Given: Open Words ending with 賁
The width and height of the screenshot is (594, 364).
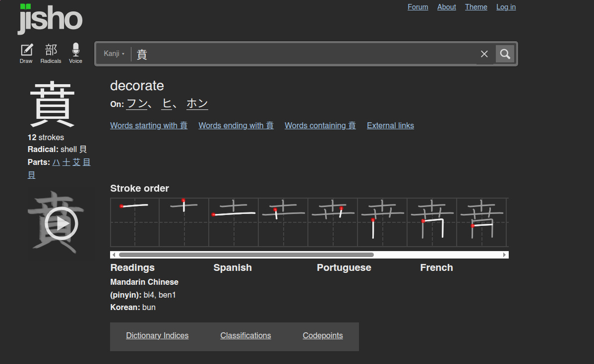Looking at the screenshot, I should click(x=236, y=125).
